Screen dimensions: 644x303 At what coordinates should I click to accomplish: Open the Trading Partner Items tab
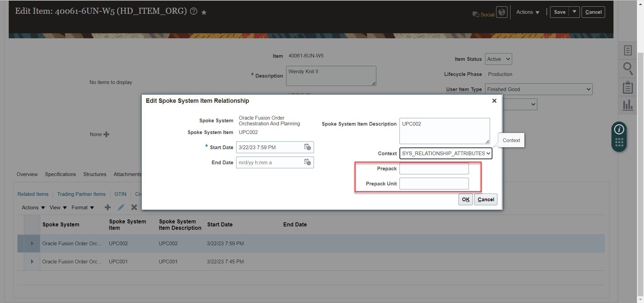click(x=81, y=194)
